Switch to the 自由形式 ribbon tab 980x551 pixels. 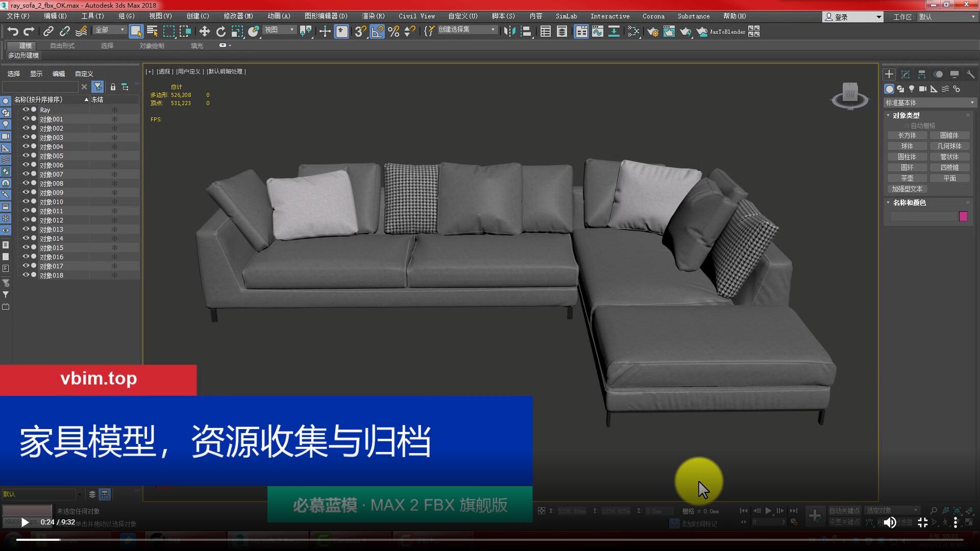(x=62, y=46)
